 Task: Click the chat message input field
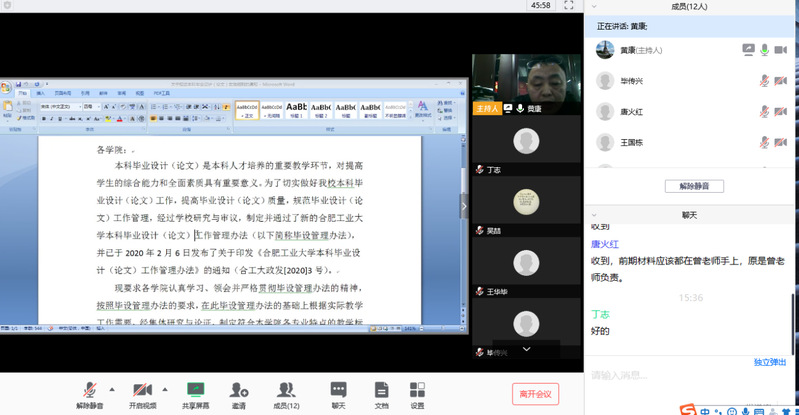click(x=680, y=376)
